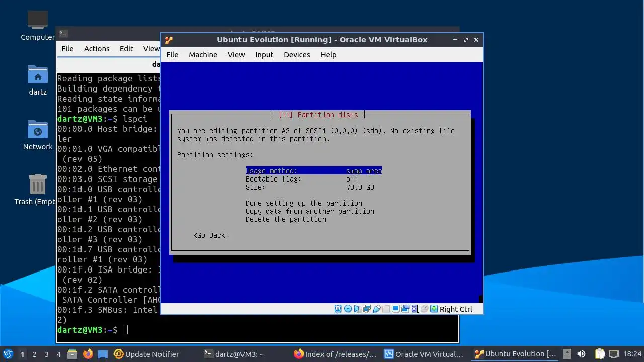Screen dimensions: 644x362
Task: Open the Trash desktop icon
Action: click(38, 190)
